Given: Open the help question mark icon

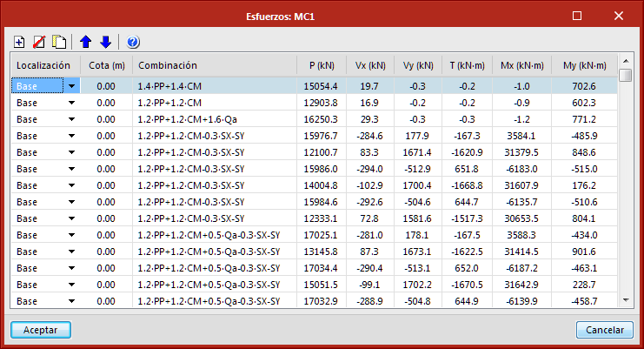Looking at the screenshot, I should pyautogui.click(x=132, y=42).
